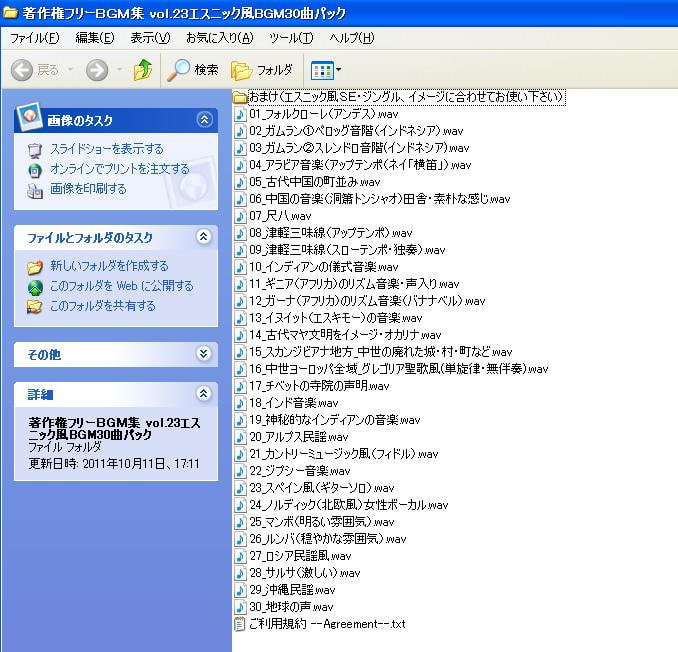This screenshot has height=652, width=678.
Task: Select file 12_ガーナ(アフリカ)のリズム音楽 name
Action: 368,301
